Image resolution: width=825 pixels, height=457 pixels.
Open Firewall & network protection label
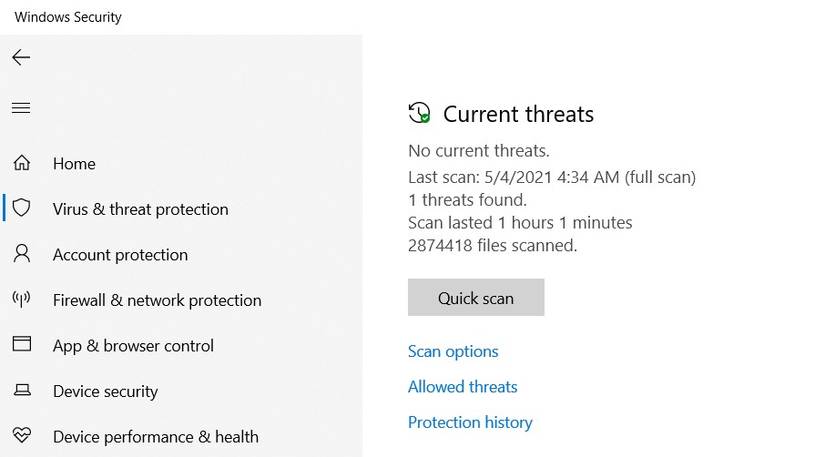157,300
